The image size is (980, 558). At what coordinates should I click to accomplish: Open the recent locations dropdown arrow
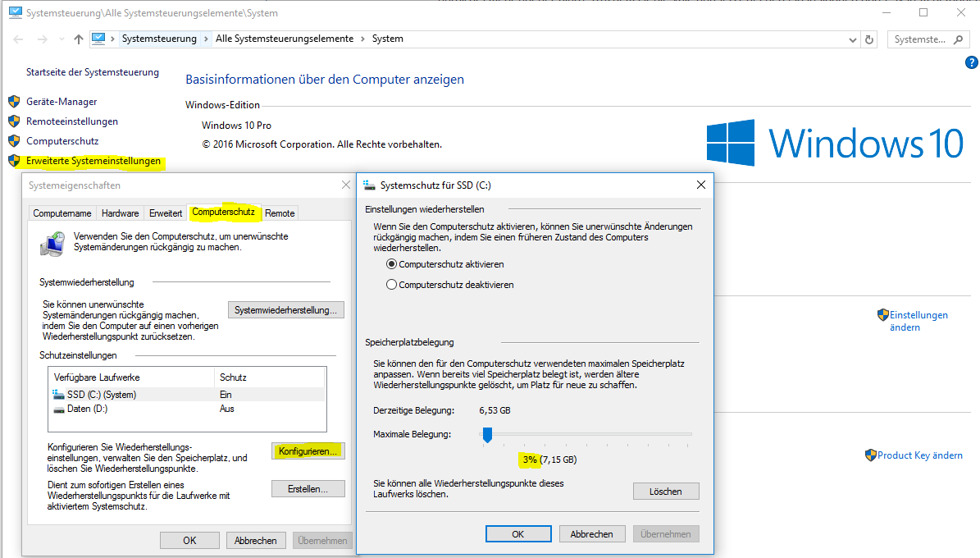pos(62,39)
